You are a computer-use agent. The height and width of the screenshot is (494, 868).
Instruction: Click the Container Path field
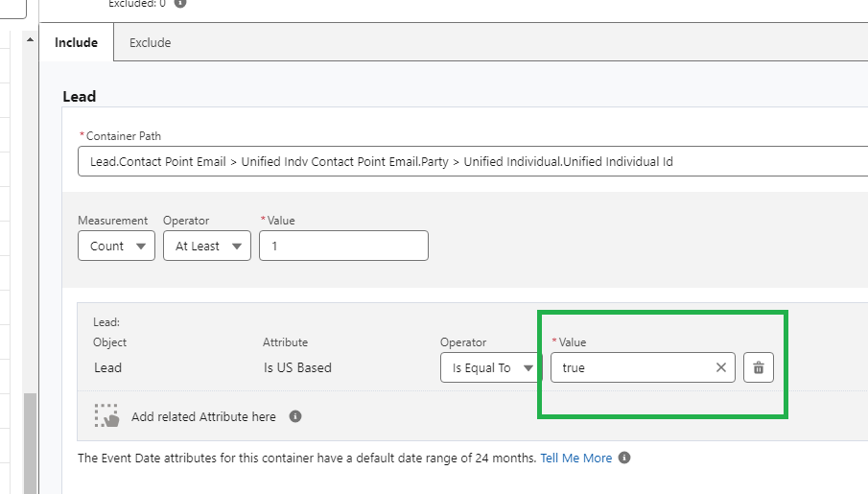click(x=470, y=161)
